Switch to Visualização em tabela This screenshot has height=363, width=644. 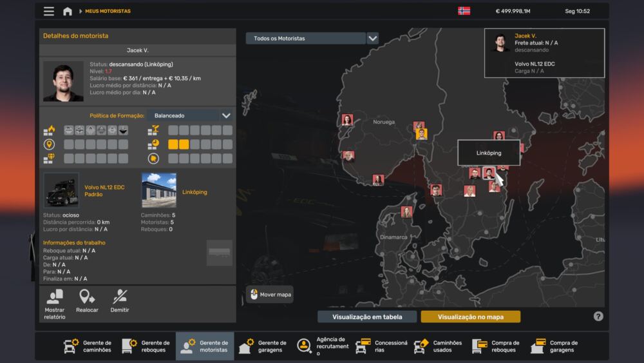tap(367, 317)
